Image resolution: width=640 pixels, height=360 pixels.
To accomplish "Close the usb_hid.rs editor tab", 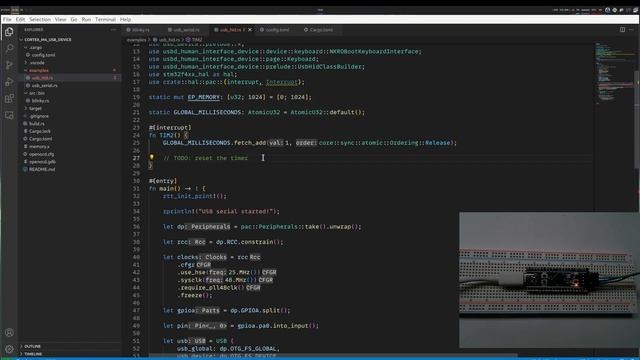I will point(250,30).
